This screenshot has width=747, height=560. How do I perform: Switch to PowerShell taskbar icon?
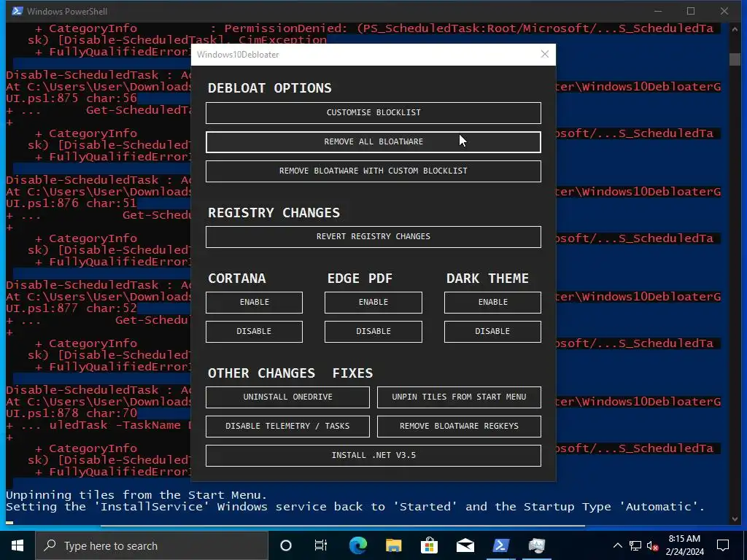tap(500, 545)
